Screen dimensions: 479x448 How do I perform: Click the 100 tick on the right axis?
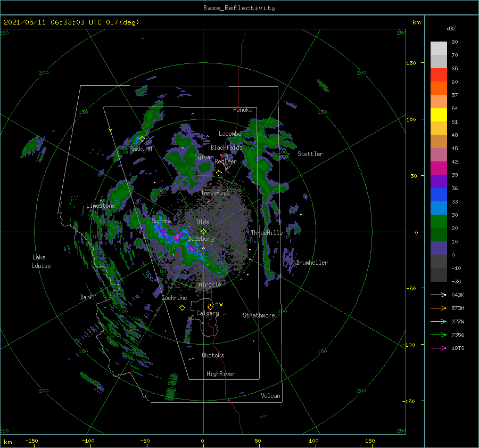[411, 119]
